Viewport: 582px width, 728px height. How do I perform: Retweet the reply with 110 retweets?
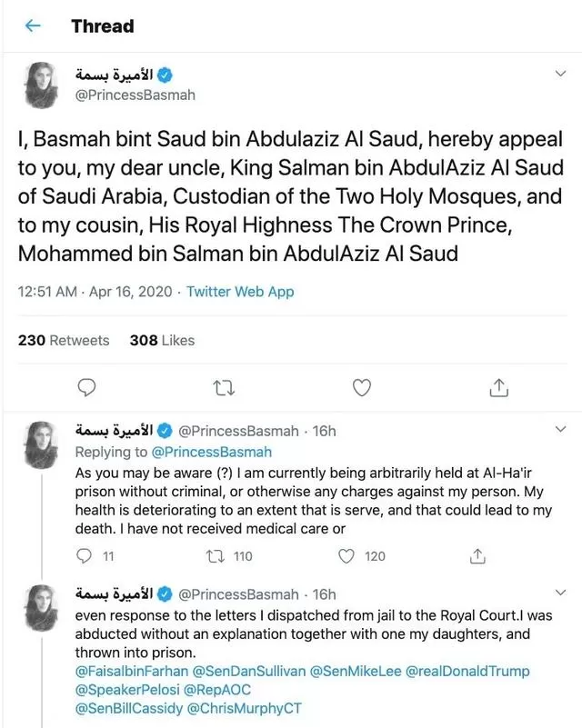point(216,555)
